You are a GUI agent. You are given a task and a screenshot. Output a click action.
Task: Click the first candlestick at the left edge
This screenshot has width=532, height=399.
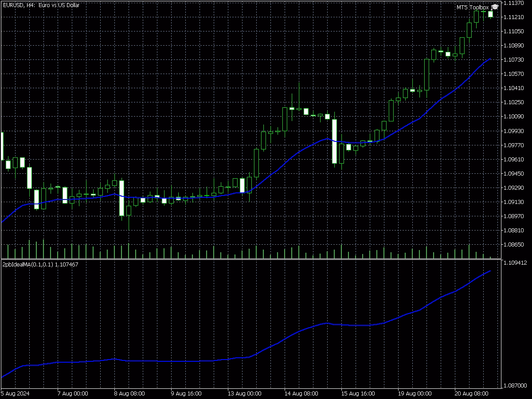tap(2, 145)
